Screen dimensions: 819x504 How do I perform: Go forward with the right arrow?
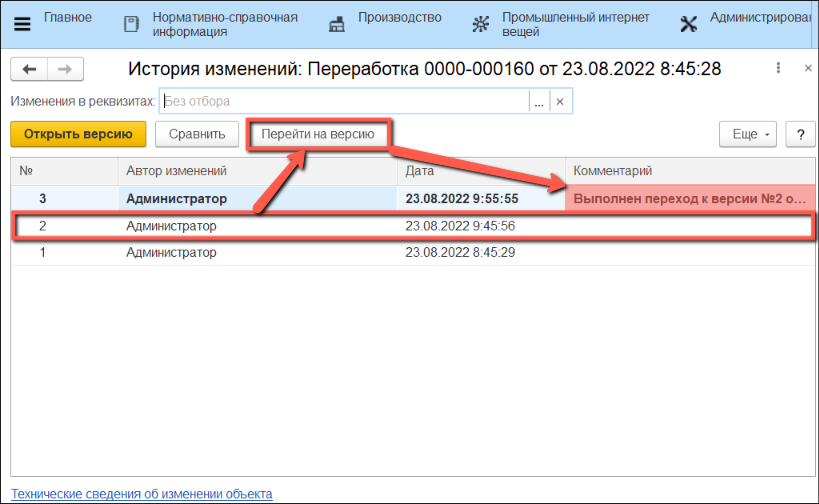tap(64, 69)
